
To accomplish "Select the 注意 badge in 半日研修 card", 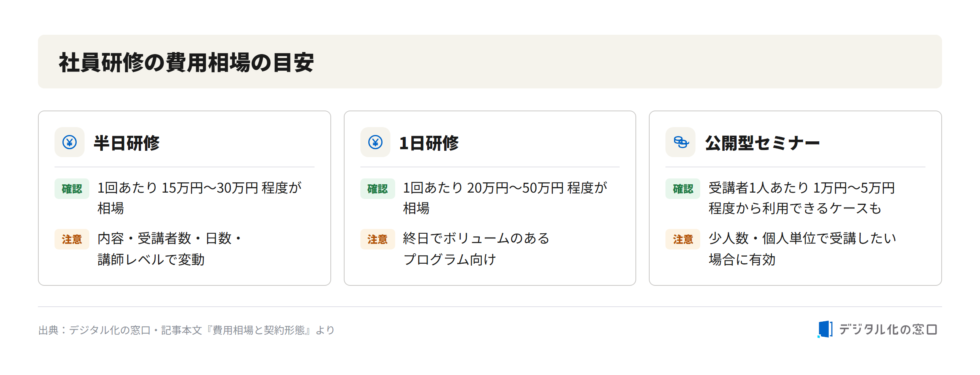I will [x=72, y=239].
